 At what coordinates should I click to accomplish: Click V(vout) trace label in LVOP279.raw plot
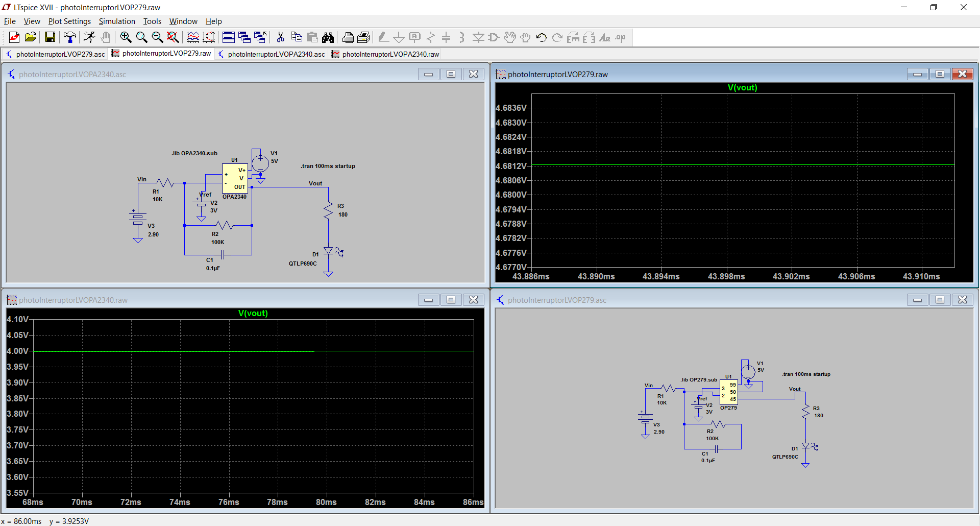point(742,88)
